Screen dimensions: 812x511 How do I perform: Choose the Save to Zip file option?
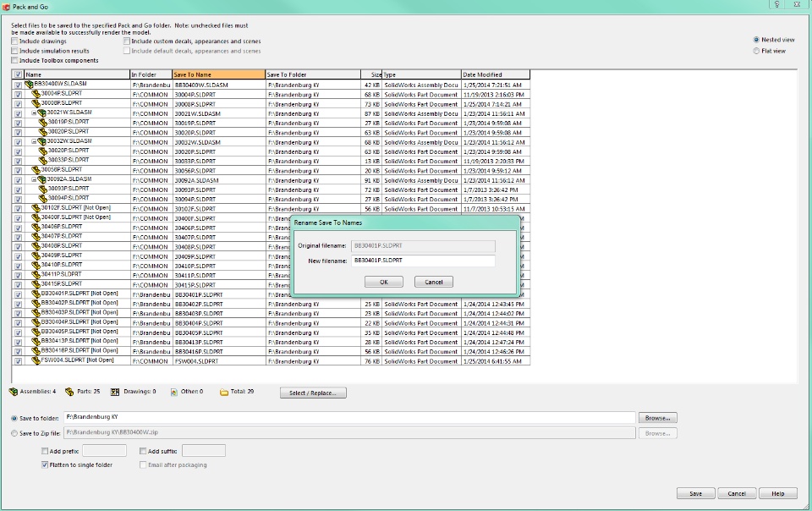point(14,433)
